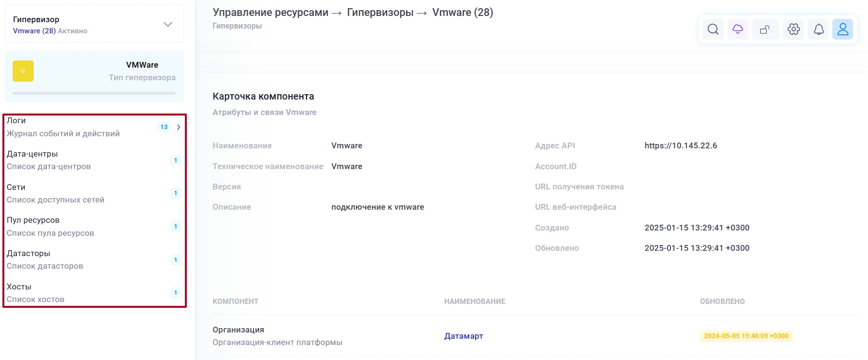Open the Гипервизоры breadcrumb item
868x360 pixels.
(x=380, y=12)
